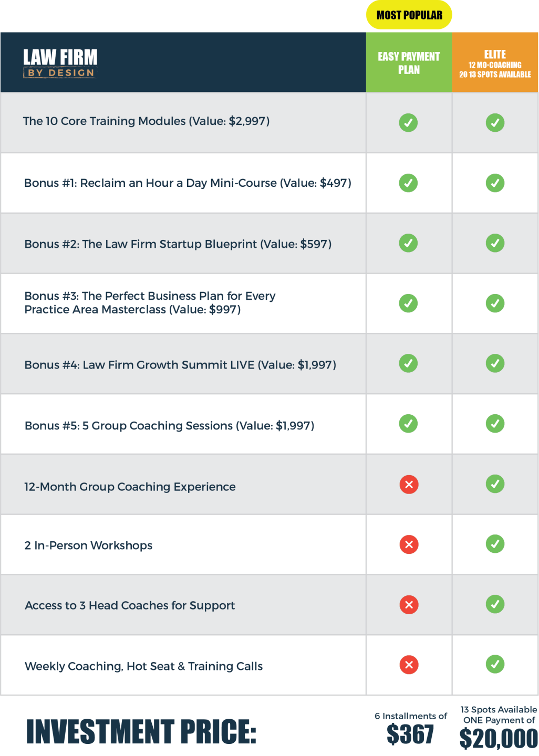Click red X for 2 In-Person Workshops
This screenshot has height=756, width=539.
tap(409, 544)
